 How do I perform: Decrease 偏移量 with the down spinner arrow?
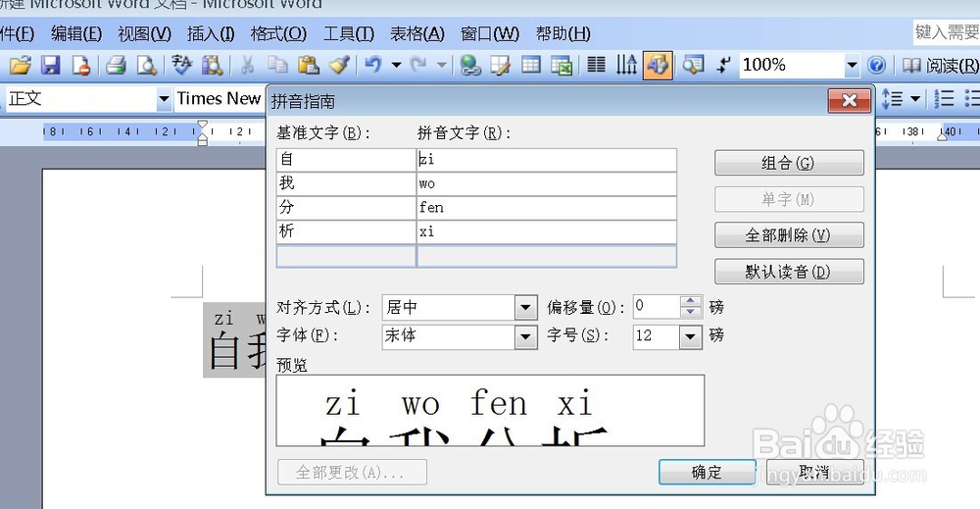(x=690, y=313)
